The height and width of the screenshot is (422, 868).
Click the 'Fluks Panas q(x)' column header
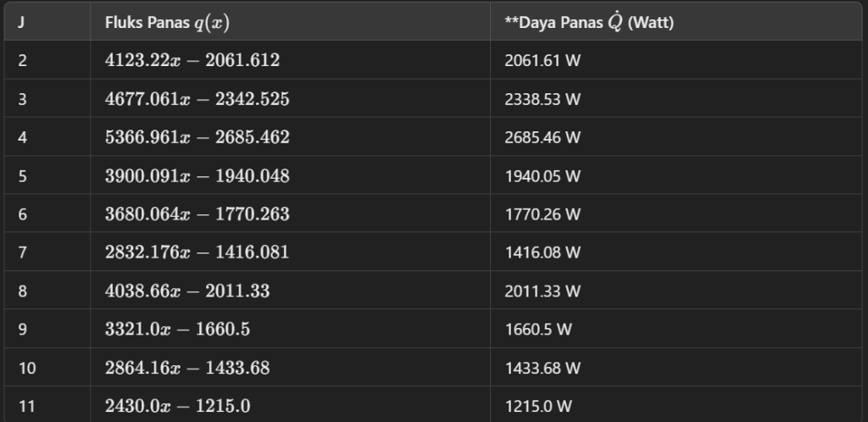tap(167, 23)
